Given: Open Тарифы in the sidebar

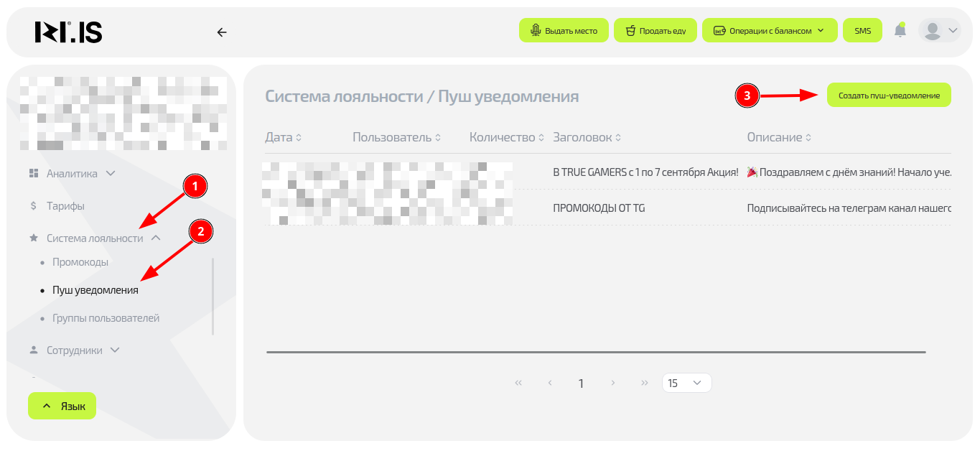Looking at the screenshot, I should pos(65,205).
